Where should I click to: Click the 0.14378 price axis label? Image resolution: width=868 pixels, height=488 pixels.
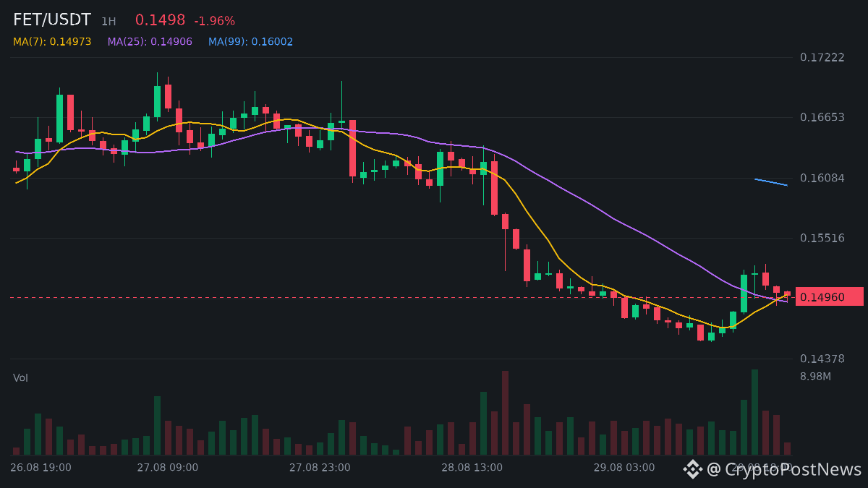822,359
